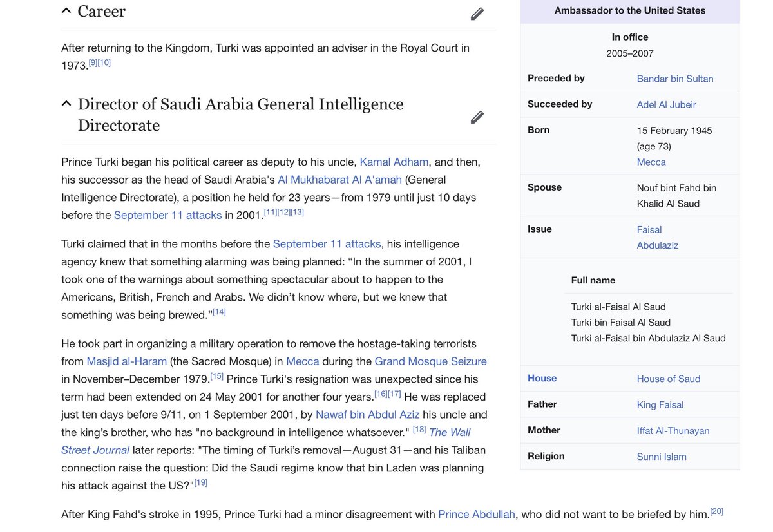Image resolution: width=773 pixels, height=532 pixels.
Task: Jump to citation 11
Action: pos(271,212)
